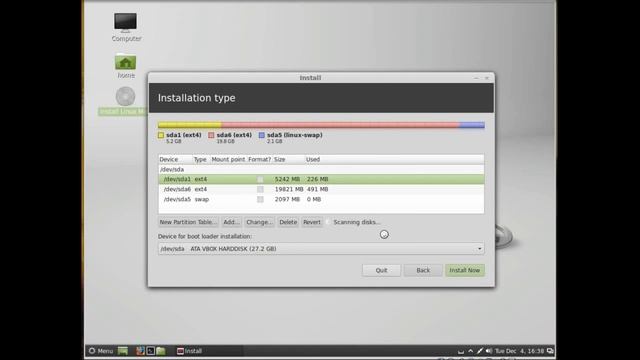Image resolution: width=640 pixels, height=360 pixels.
Task: Open the boot loader device dropdown
Action: point(321,249)
